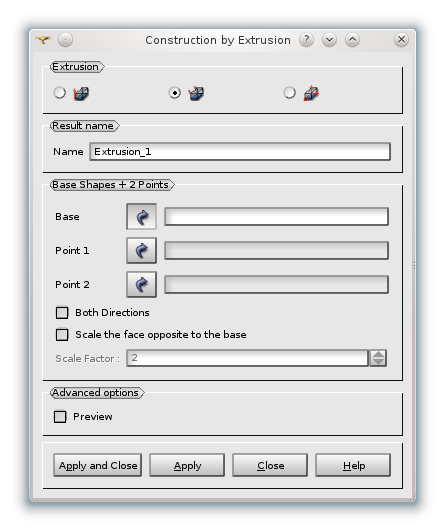Click the Base selection arrow button
The height and width of the screenshot is (531, 445).
click(x=141, y=216)
